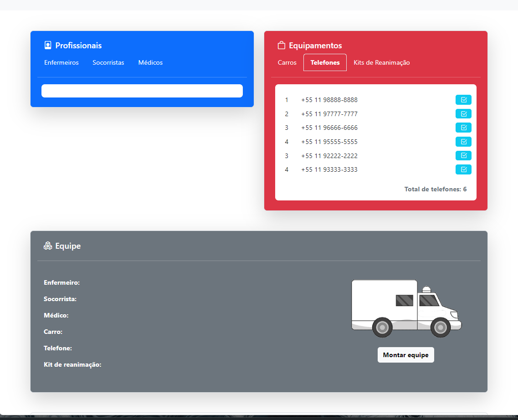
Task: Select phone number +55 11 98888-8888
Action: click(329, 100)
